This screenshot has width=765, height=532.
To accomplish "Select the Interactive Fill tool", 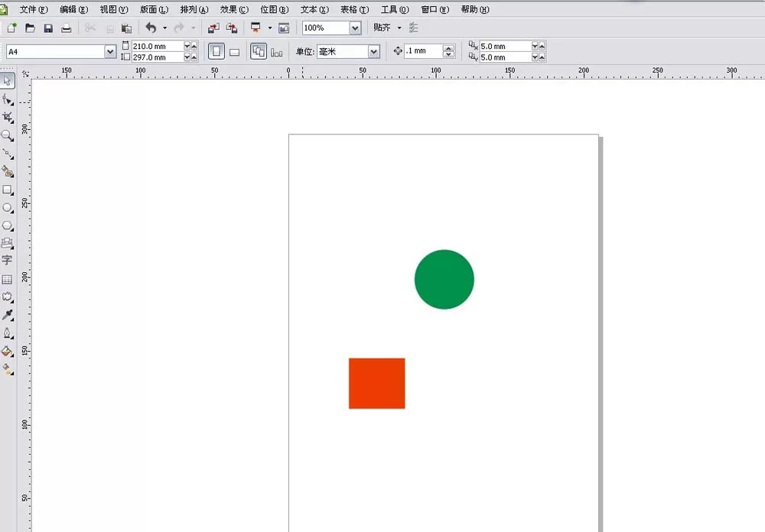I will 8,369.
